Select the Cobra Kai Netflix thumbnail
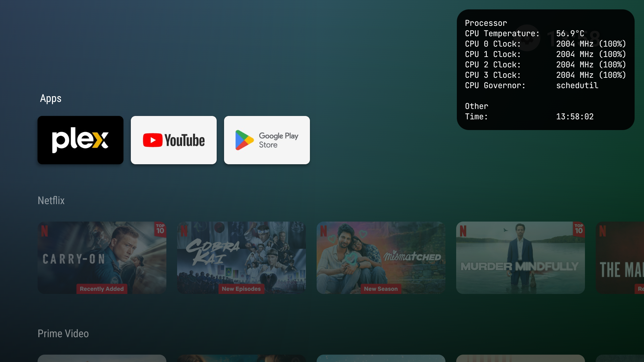Image resolution: width=644 pixels, height=362 pixels. pyautogui.click(x=241, y=258)
